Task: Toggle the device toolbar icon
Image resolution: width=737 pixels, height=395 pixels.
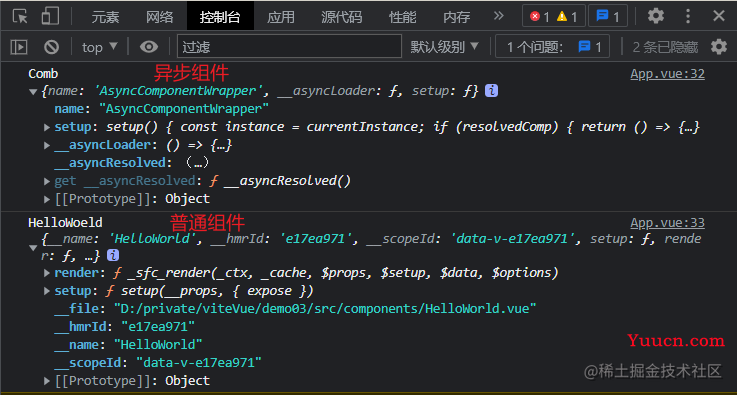Action: [x=50, y=16]
